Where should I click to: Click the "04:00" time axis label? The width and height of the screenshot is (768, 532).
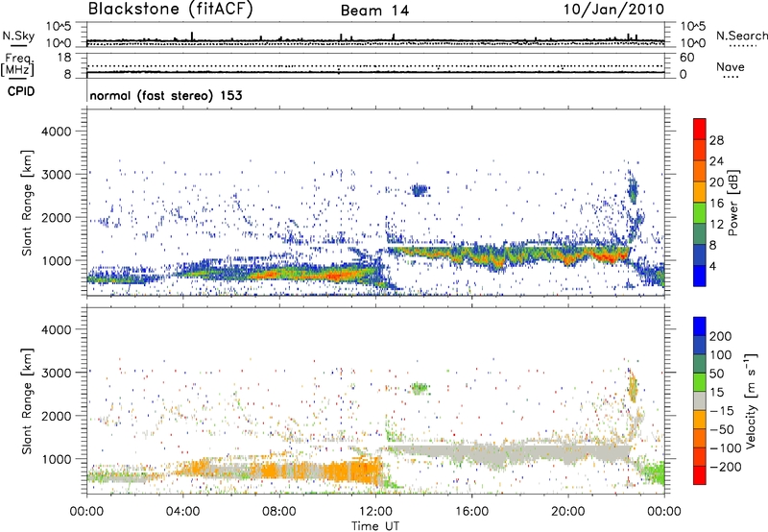point(182,512)
